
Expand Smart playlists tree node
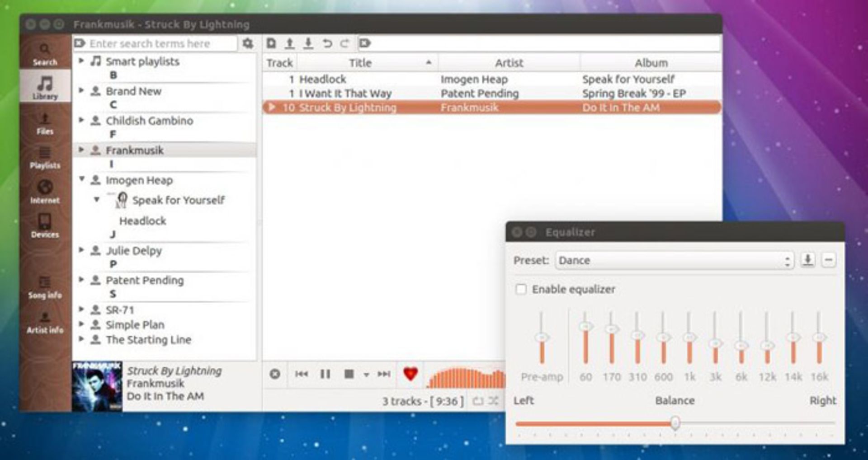click(81, 61)
